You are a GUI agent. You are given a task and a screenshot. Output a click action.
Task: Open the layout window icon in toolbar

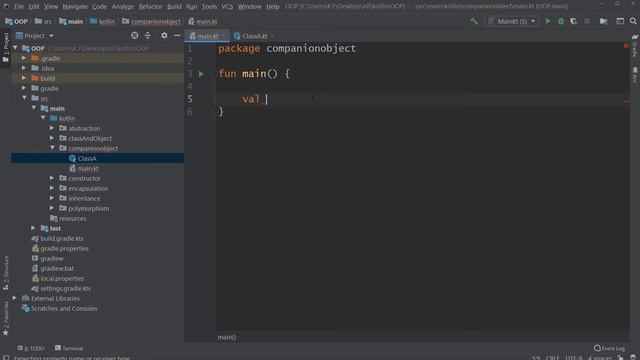620,21
